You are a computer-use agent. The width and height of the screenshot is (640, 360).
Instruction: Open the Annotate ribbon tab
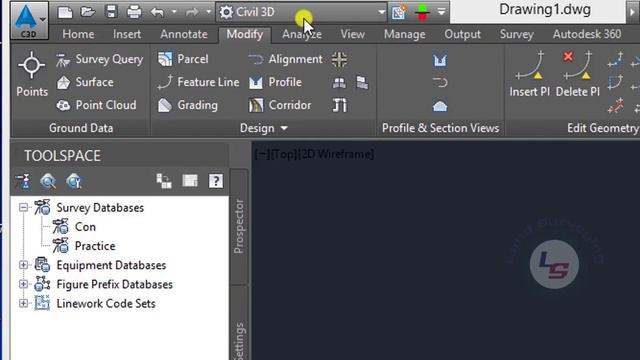coord(184,34)
